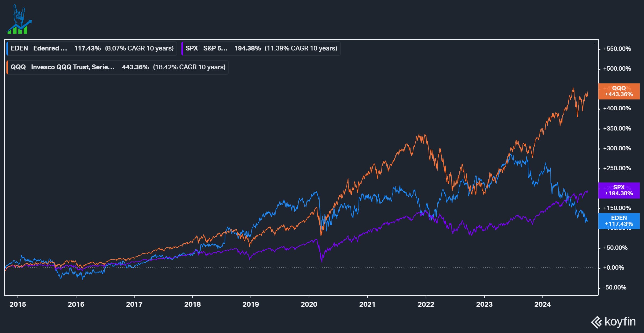Click the +350.00% y-axis label
This screenshot has width=644, height=333.
[617, 129]
